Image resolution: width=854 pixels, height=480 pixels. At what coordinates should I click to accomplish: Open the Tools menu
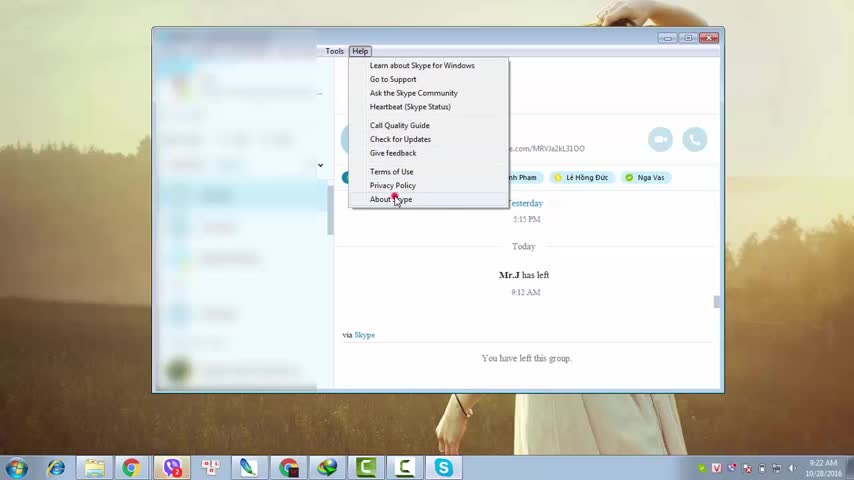pos(334,51)
